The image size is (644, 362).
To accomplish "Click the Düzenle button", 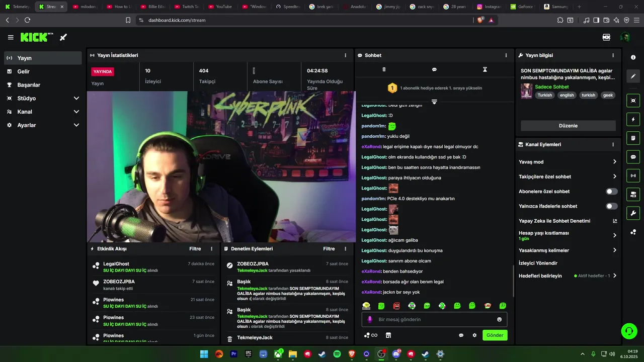I will pyautogui.click(x=568, y=126).
